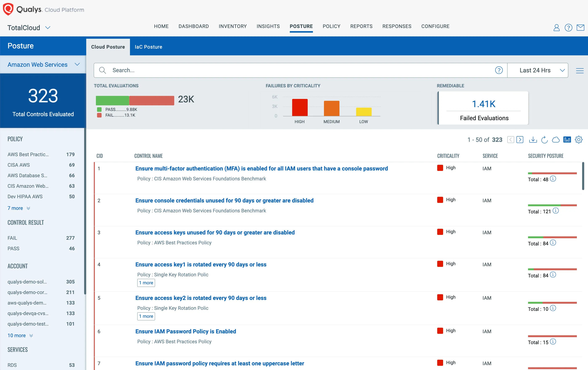Click the cloud icon above the table
Image resolution: width=588 pixels, height=370 pixels.
pyautogui.click(x=556, y=140)
